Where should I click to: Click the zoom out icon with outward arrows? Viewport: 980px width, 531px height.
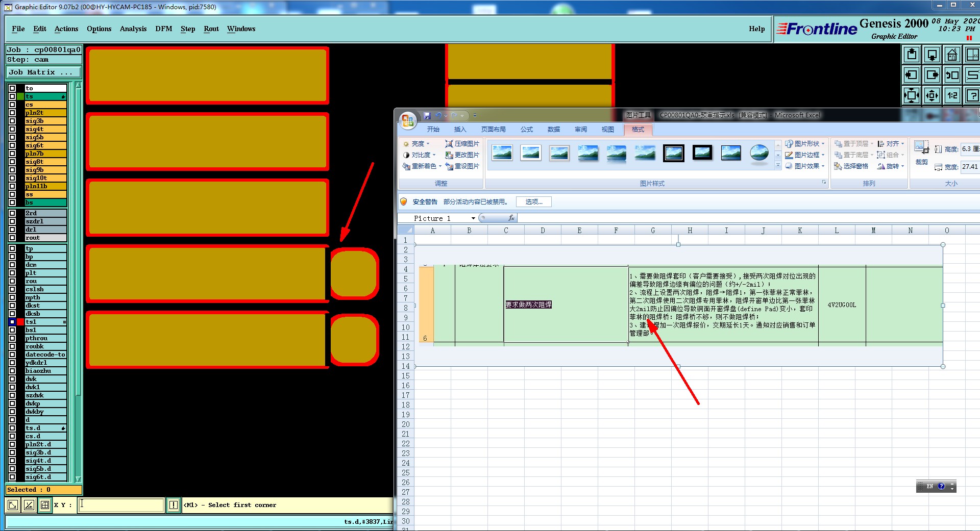coord(932,95)
